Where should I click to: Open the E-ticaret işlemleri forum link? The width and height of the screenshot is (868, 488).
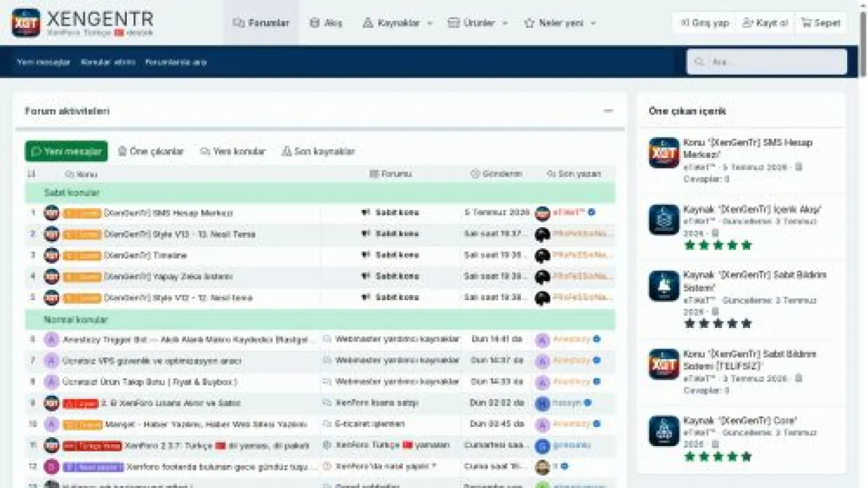pyautogui.click(x=370, y=424)
